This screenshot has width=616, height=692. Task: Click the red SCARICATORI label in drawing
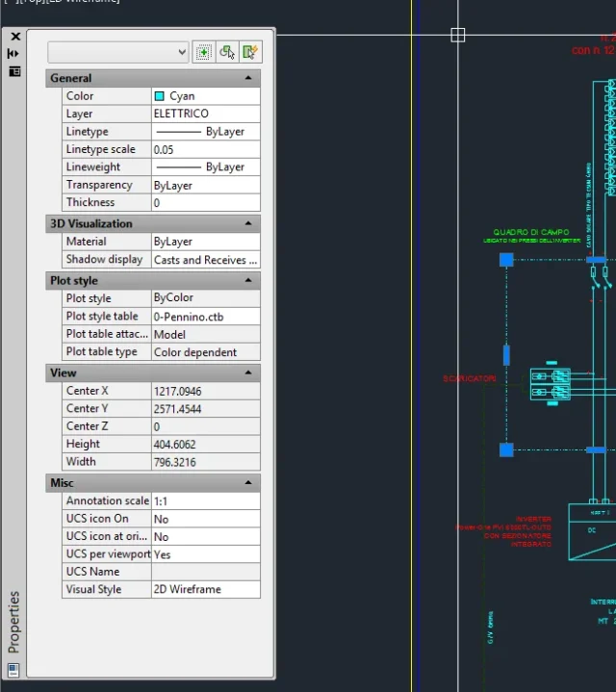[469, 378]
